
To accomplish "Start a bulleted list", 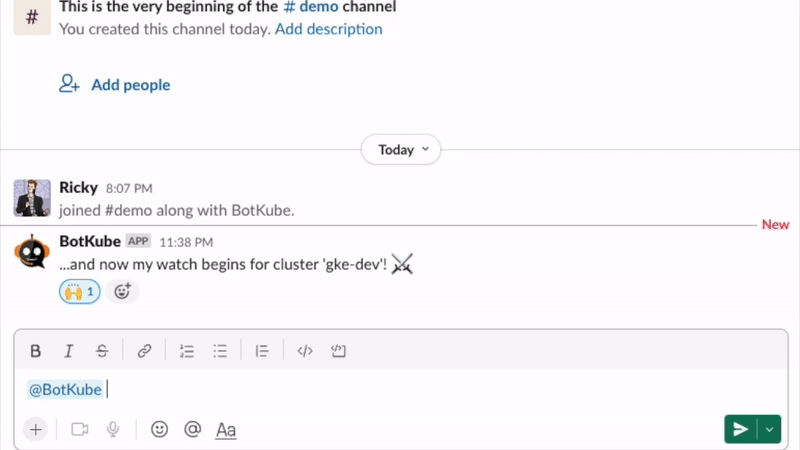I will coord(221,351).
